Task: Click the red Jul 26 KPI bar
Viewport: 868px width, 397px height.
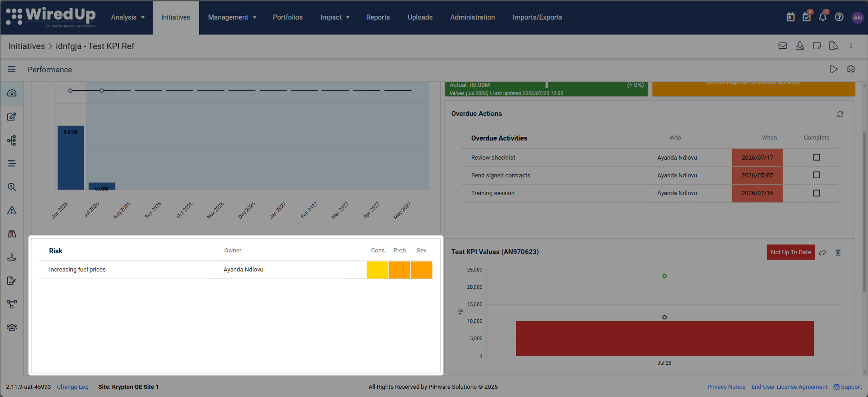Action: (x=665, y=338)
